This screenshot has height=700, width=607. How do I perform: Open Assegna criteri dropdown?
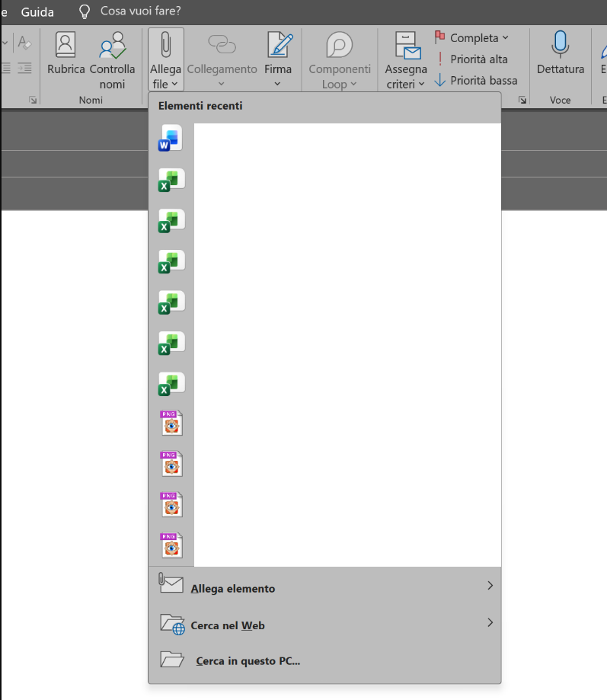[406, 60]
